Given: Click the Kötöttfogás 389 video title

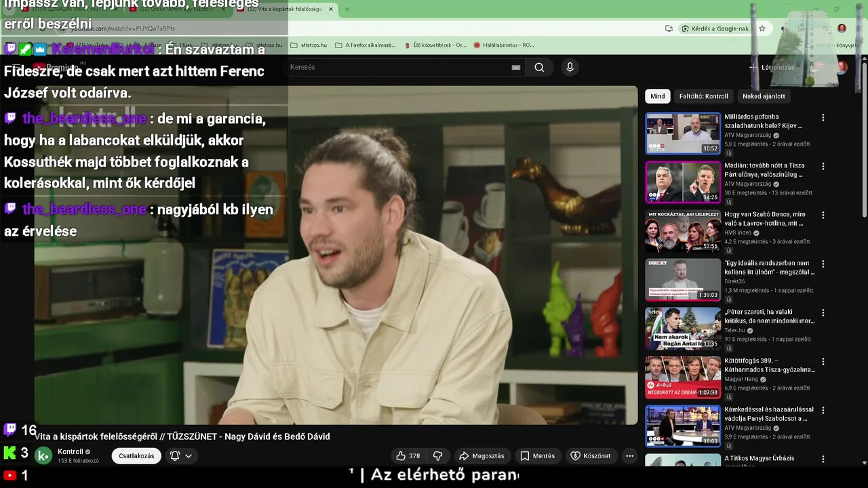Looking at the screenshot, I should [770, 365].
